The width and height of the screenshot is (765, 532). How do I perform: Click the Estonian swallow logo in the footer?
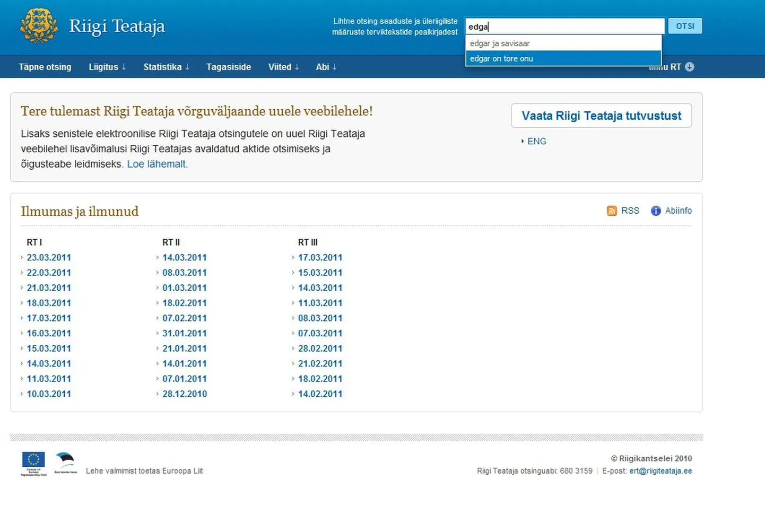coord(65,463)
